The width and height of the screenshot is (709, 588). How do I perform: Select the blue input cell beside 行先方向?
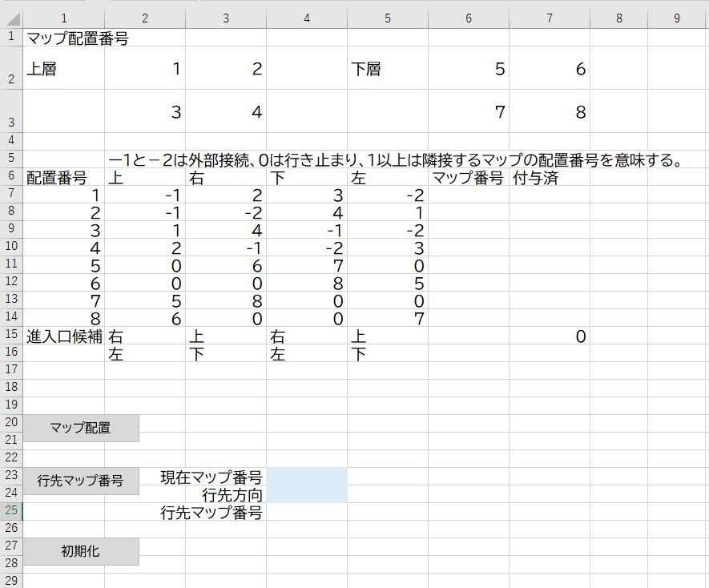click(x=307, y=494)
